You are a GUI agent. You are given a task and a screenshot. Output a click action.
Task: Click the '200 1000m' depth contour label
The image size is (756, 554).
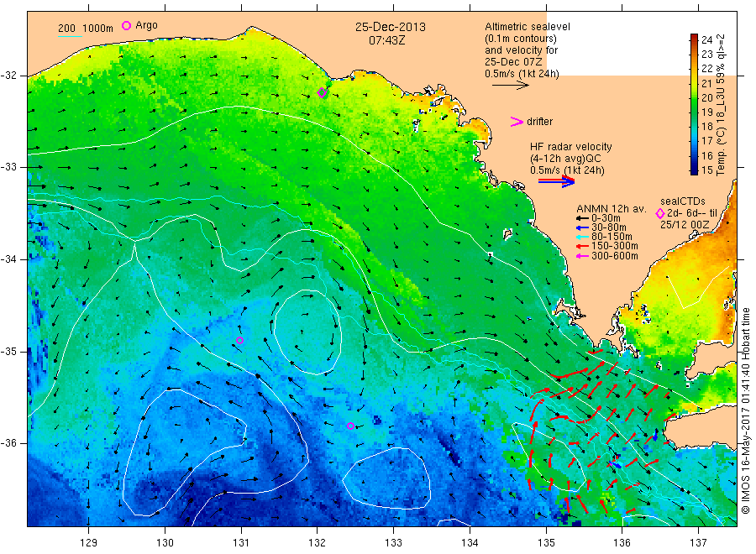tap(86, 29)
